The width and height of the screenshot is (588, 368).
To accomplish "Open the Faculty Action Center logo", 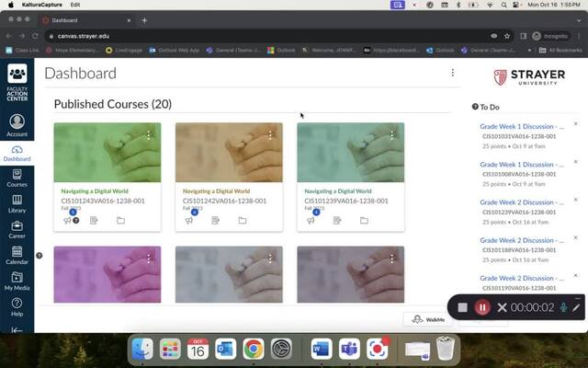I will coord(17,82).
